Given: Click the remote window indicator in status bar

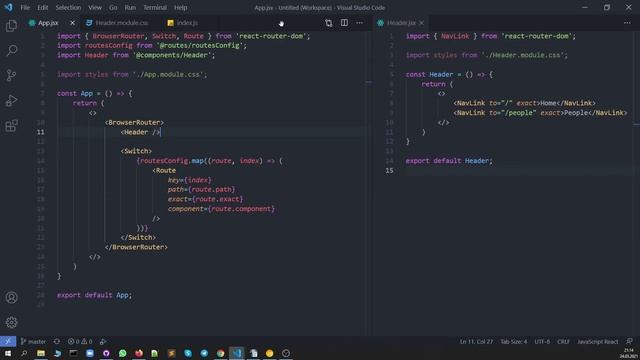Looking at the screenshot, I should tap(8, 341).
